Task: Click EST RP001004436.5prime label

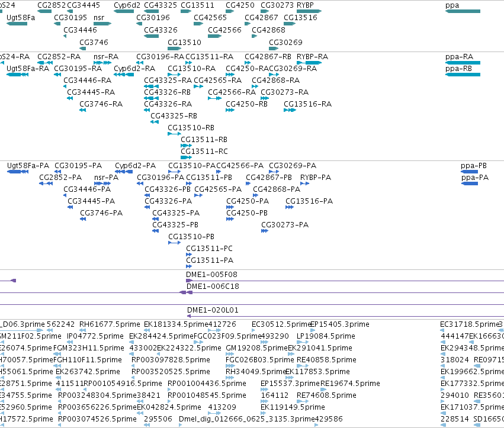Action: click(207, 384)
